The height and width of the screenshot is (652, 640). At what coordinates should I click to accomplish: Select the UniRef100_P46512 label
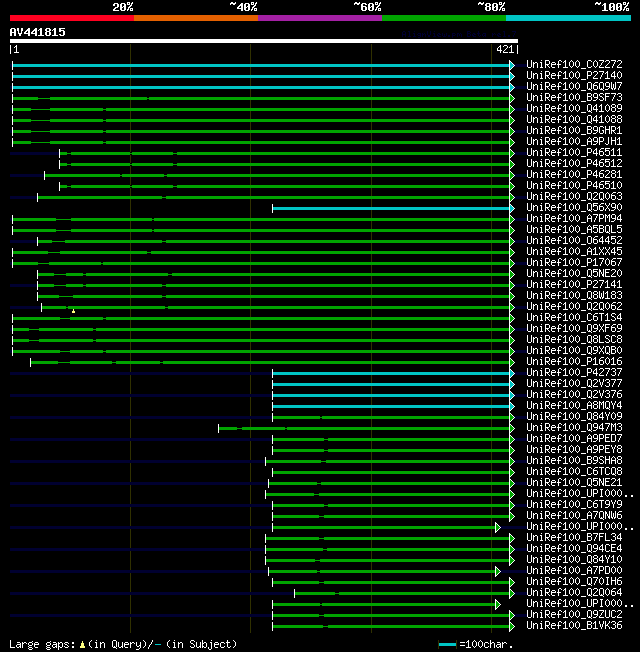click(574, 163)
